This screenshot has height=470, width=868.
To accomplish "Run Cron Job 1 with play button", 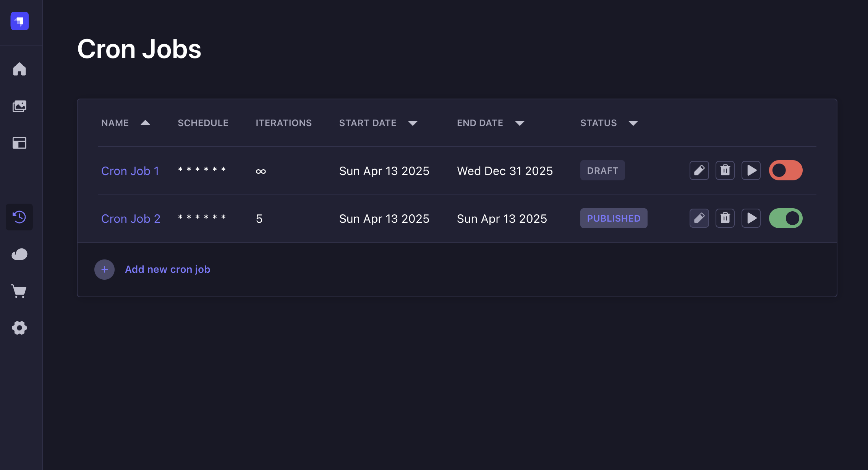I will tap(751, 170).
